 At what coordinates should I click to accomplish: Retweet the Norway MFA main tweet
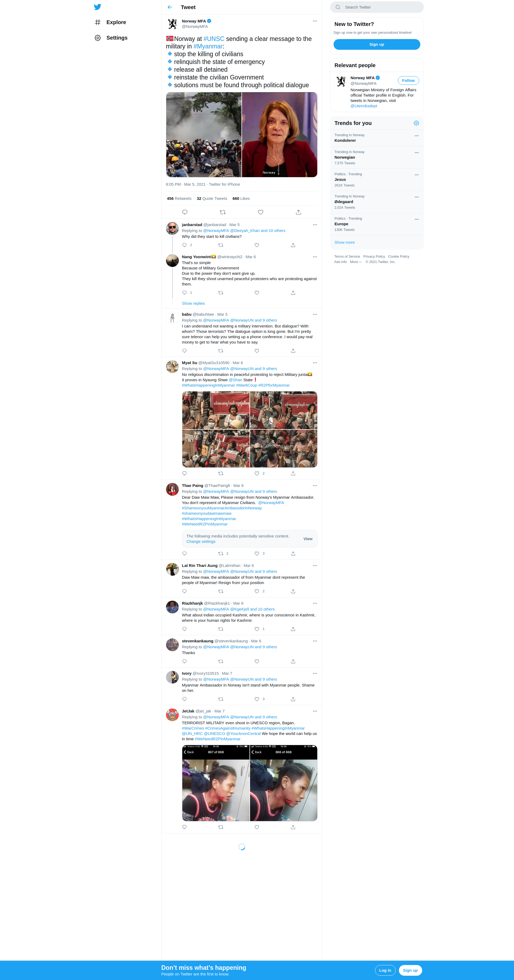[223, 212]
